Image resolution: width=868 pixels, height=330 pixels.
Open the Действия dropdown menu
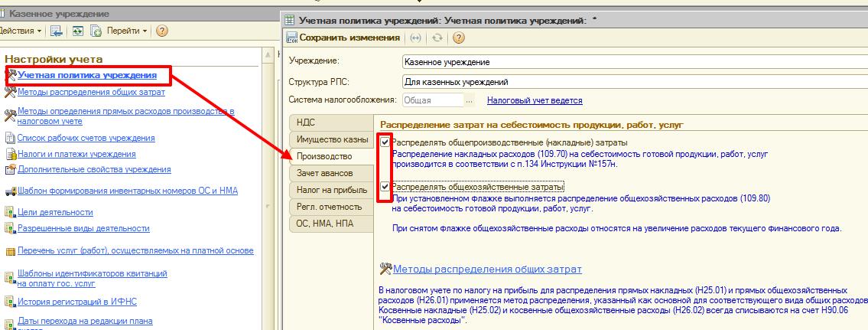(21, 31)
